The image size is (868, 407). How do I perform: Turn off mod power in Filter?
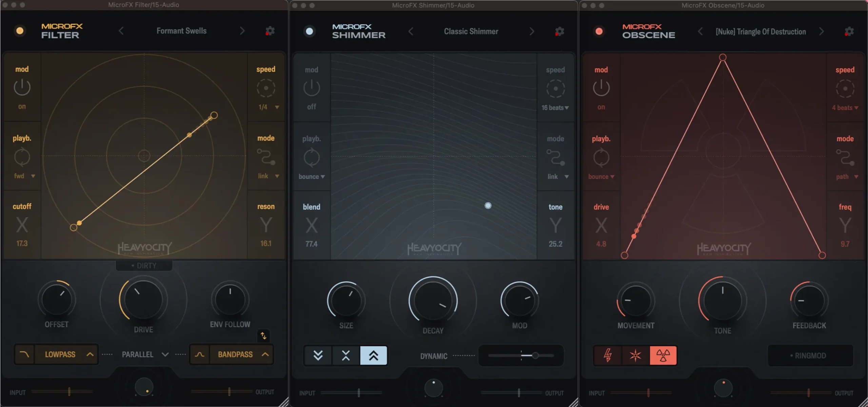22,87
